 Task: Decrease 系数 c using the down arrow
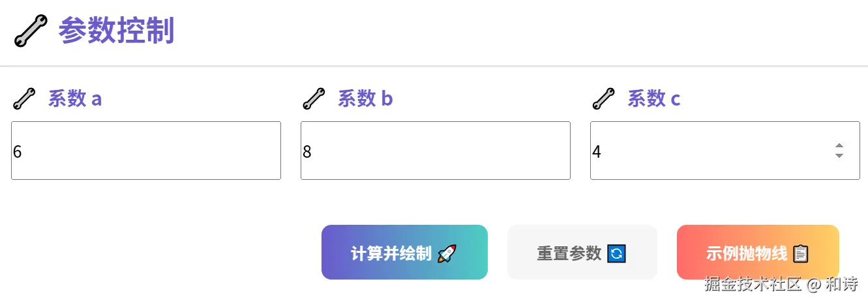pyautogui.click(x=839, y=156)
